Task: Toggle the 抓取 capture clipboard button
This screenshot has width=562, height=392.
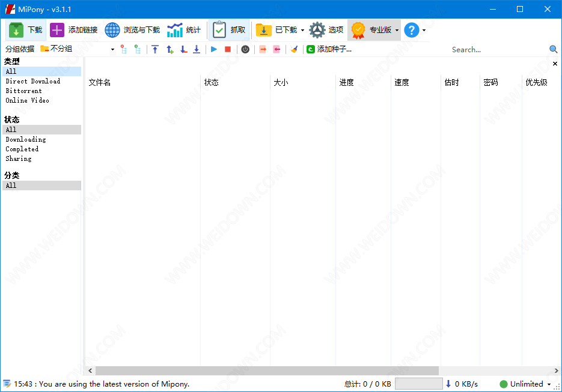Action: 229,30
